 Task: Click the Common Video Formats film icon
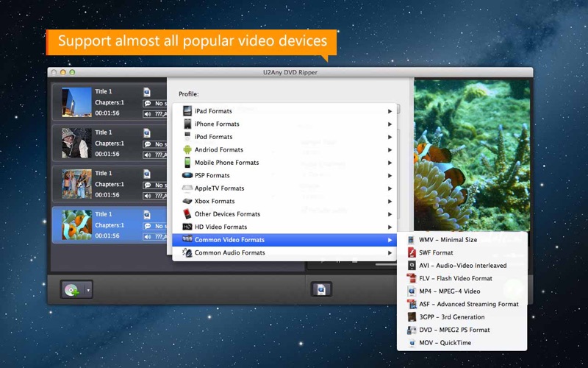[187, 239]
